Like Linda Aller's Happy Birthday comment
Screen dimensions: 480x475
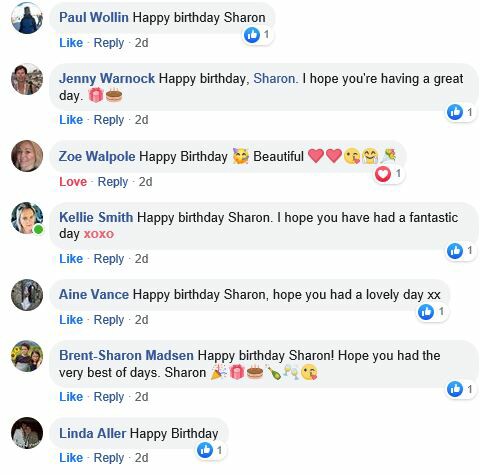click(x=71, y=458)
